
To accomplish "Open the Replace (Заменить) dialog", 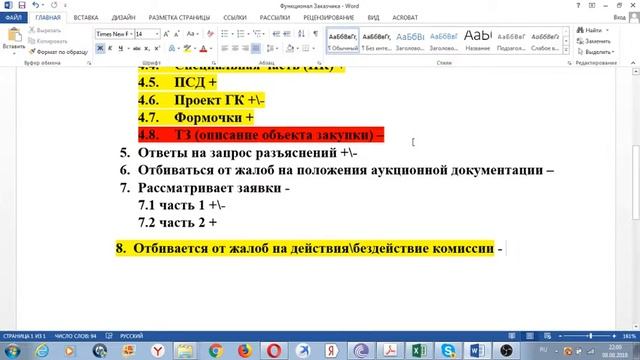I will [594, 41].
